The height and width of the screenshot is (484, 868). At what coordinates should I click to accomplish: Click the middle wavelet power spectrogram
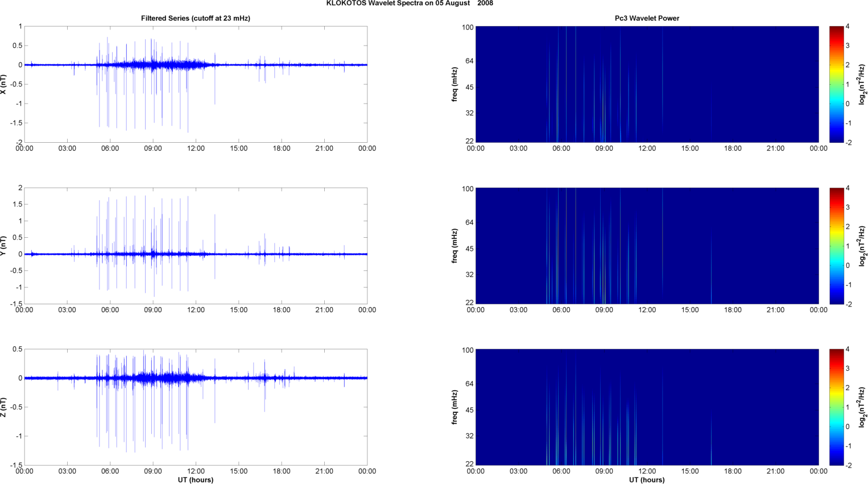point(647,246)
